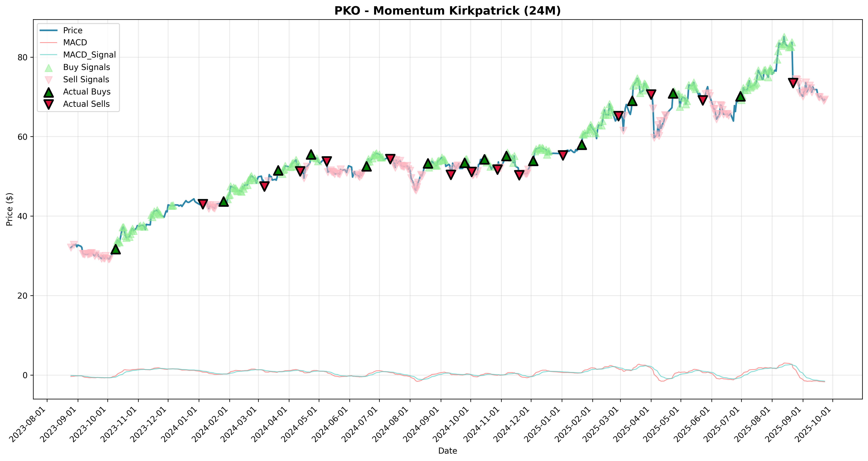Viewport: 868px width, 461px height.
Task: Click the y-axis tick label '80'
Action: coord(22,57)
